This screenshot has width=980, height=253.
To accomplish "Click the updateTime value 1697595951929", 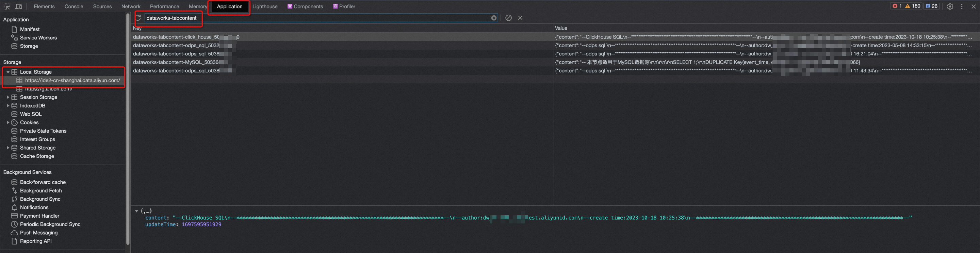I will 201,224.
